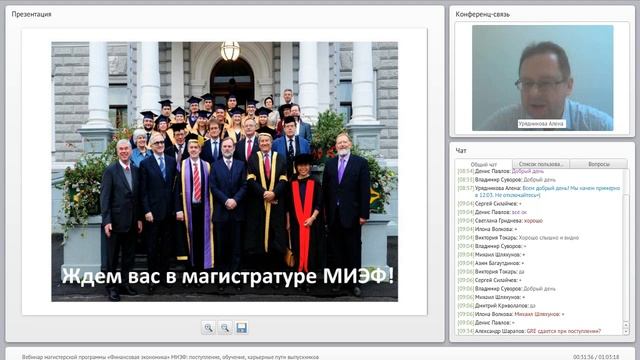Select Илона Волкова's reply to Михаил Шляхунов
The width and height of the screenshot is (640, 360).
coord(511,314)
